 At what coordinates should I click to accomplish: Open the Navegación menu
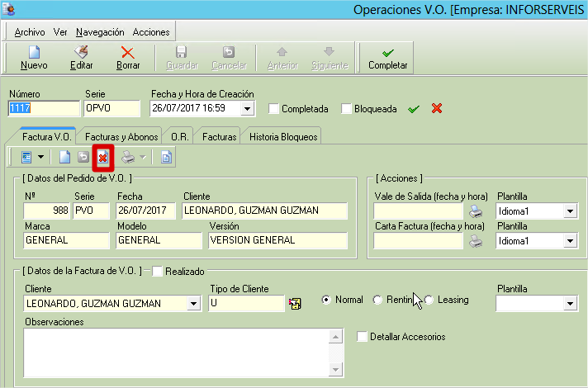point(99,32)
